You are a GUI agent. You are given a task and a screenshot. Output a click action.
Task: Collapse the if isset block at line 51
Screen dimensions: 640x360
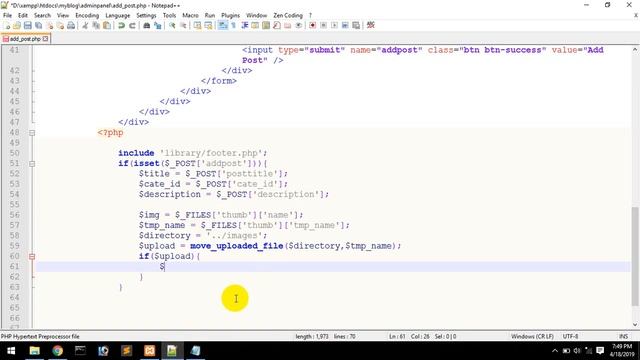tap(32, 164)
